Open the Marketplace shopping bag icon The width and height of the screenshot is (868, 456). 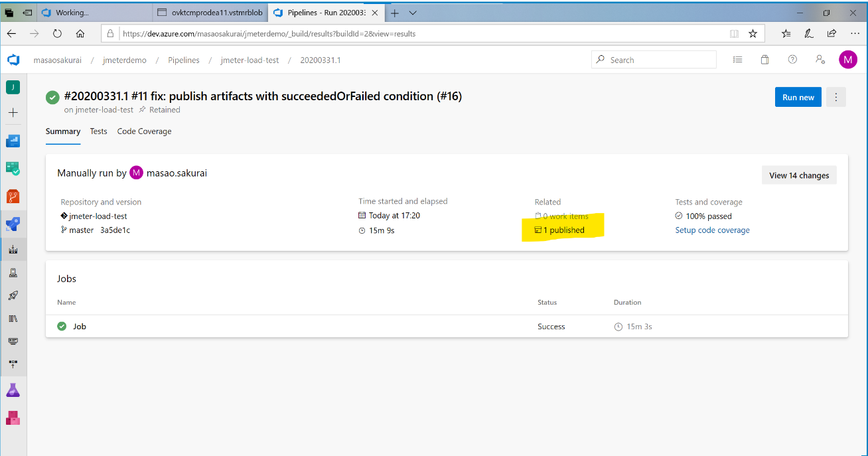tap(764, 60)
